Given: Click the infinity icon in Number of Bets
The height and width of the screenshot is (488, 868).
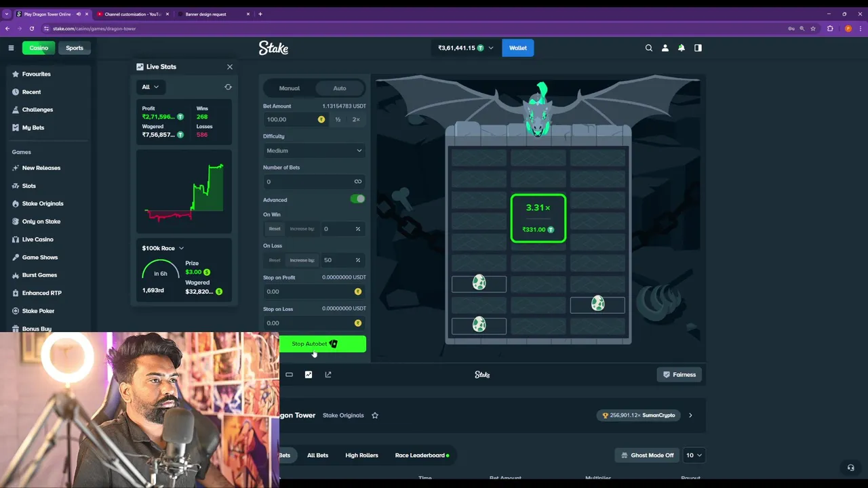Looking at the screenshot, I should pyautogui.click(x=358, y=182).
